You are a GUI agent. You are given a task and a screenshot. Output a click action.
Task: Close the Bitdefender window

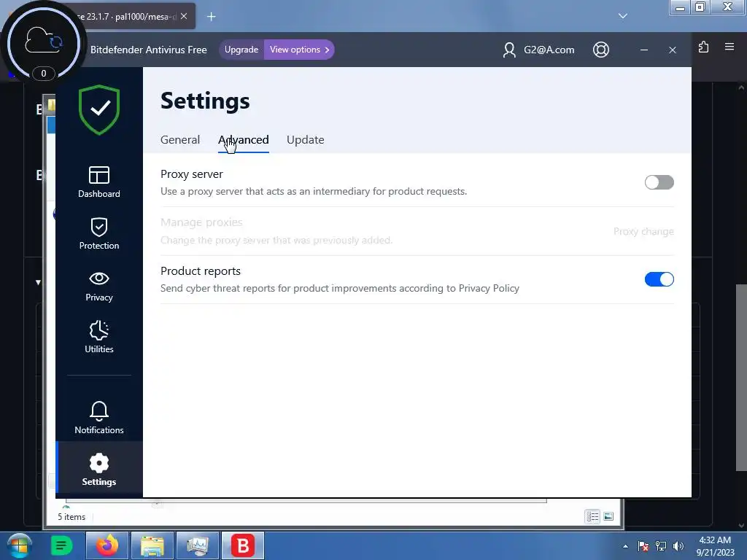tap(672, 50)
